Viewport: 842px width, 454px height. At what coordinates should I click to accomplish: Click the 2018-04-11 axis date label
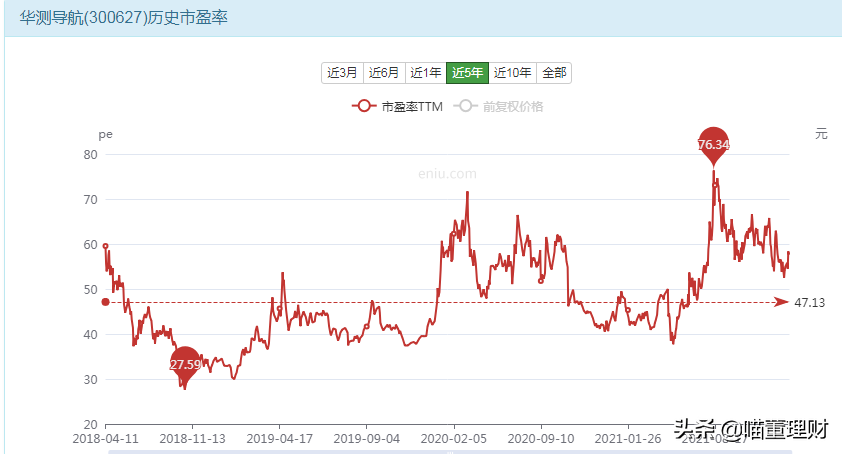coord(105,438)
